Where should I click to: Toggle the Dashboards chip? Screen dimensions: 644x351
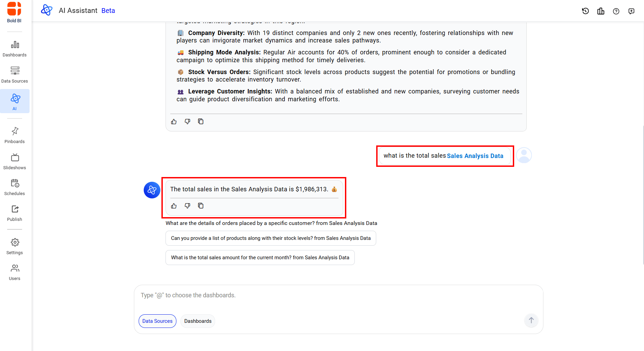coord(198,321)
